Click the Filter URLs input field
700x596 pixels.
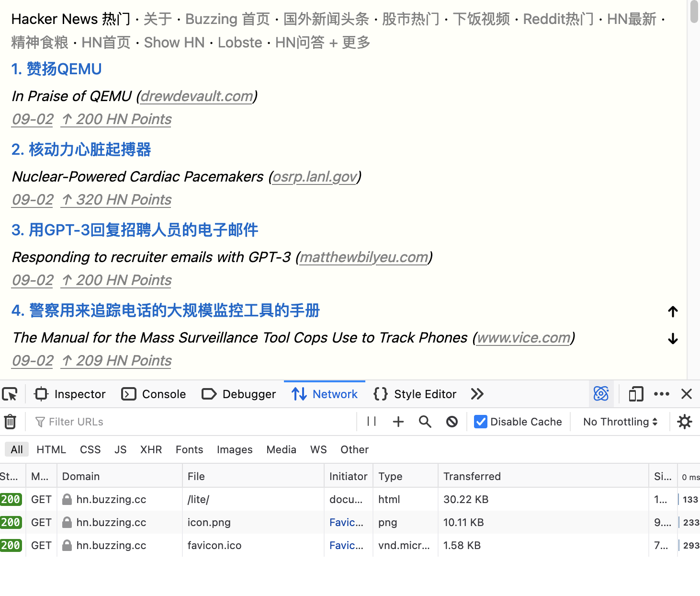192,422
